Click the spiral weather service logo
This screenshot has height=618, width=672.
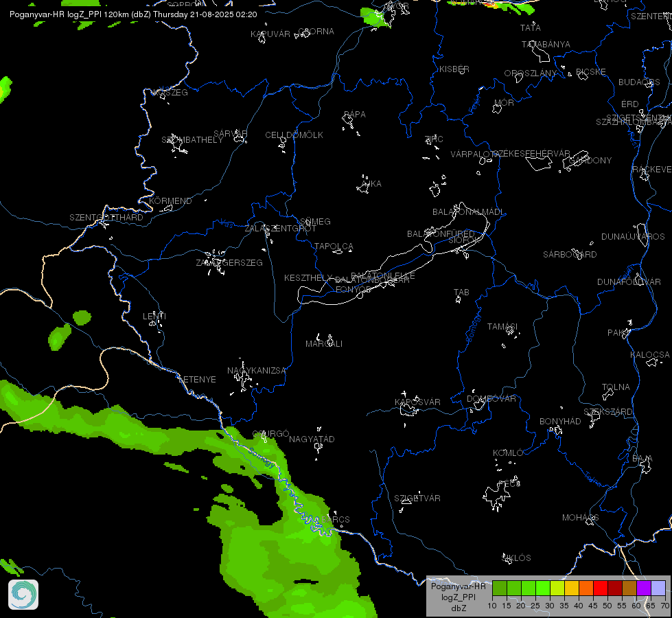pyautogui.click(x=23, y=595)
